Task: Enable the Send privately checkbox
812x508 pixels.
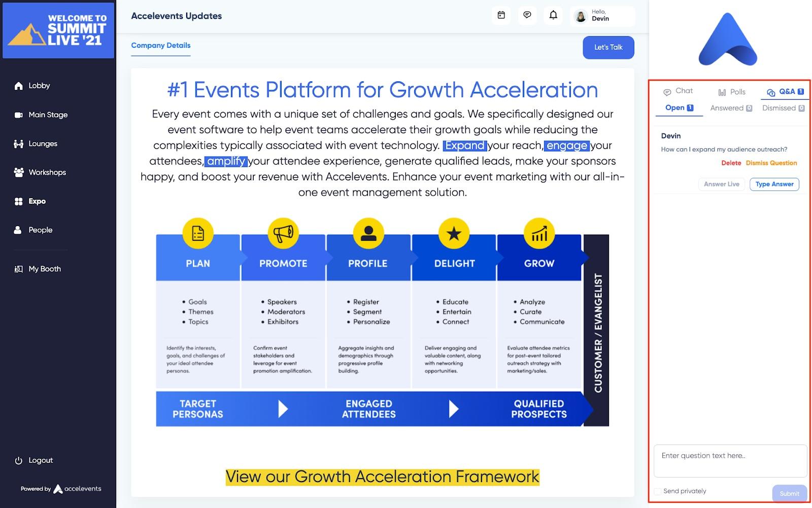Action: point(658,491)
